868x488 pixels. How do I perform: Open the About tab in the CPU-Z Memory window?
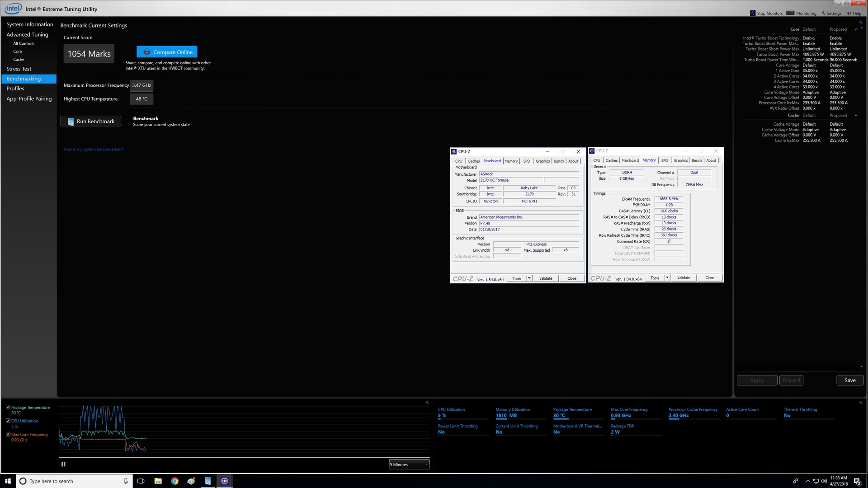(711, 160)
